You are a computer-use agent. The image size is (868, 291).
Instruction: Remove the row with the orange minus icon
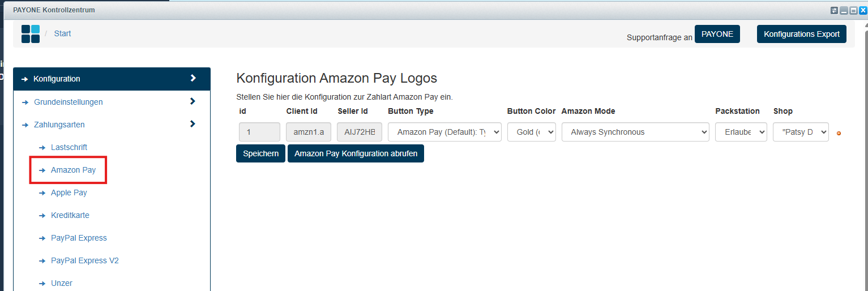pyautogui.click(x=839, y=134)
